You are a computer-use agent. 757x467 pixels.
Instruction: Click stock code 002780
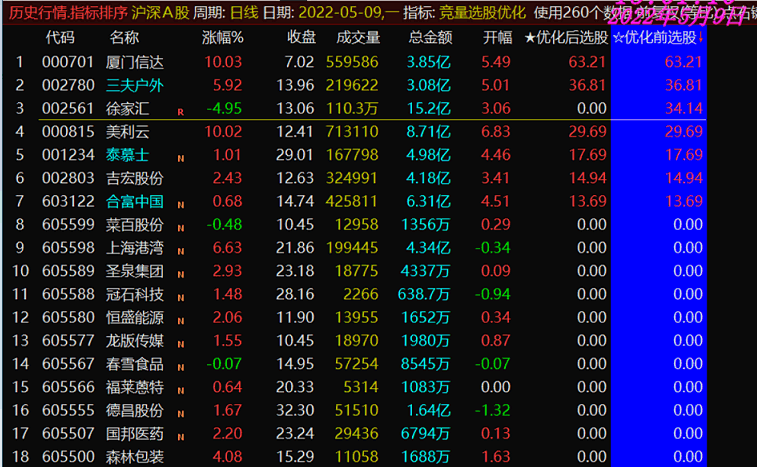pyautogui.click(x=68, y=85)
